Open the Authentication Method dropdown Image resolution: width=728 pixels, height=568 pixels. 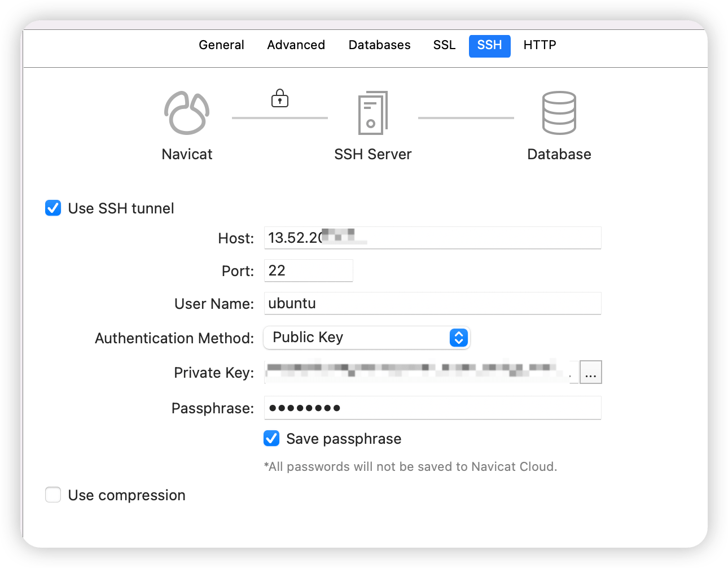[367, 338]
